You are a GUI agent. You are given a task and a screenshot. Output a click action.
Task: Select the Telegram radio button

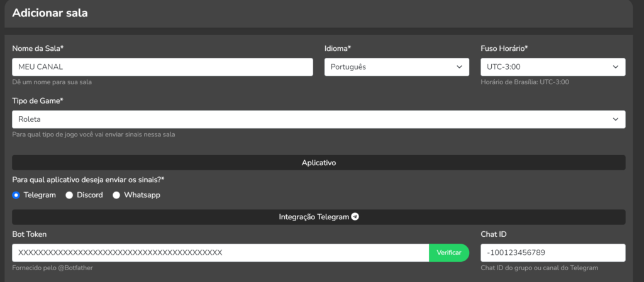(x=16, y=195)
